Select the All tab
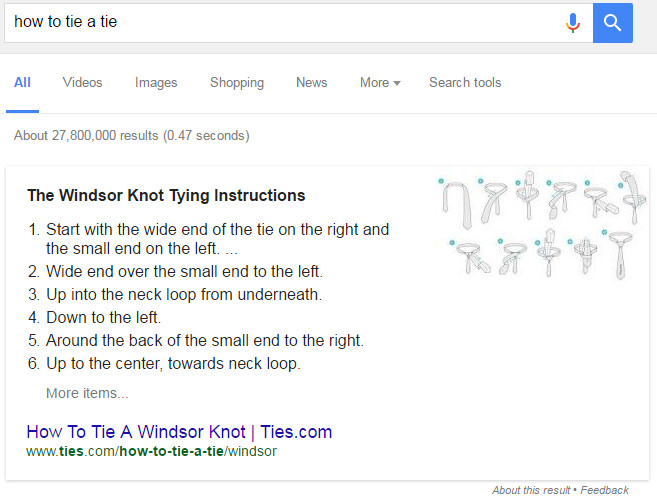Image resolution: width=657 pixels, height=502 pixels. coord(22,83)
